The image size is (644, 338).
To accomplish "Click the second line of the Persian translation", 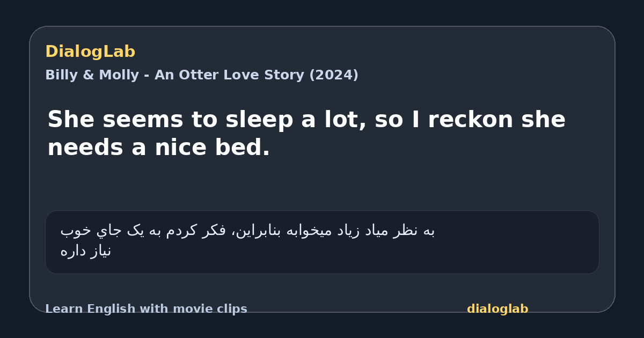I will pyautogui.click(x=86, y=251).
